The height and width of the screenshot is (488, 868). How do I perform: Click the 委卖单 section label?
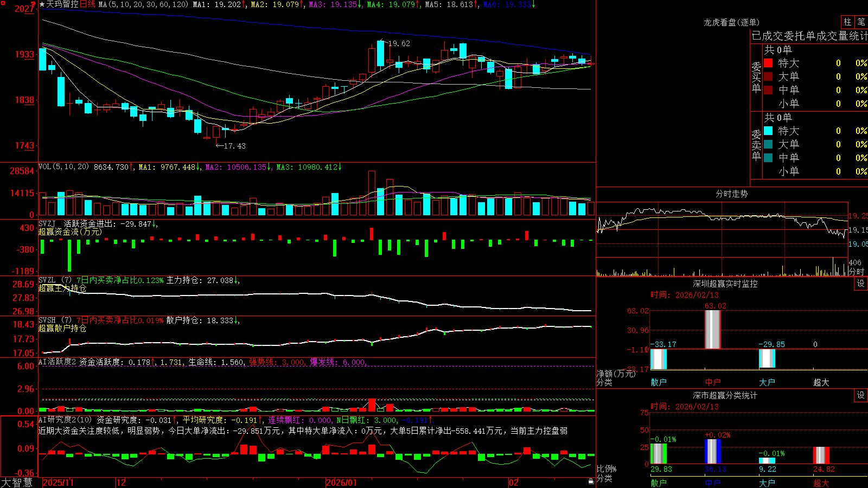tap(756, 145)
